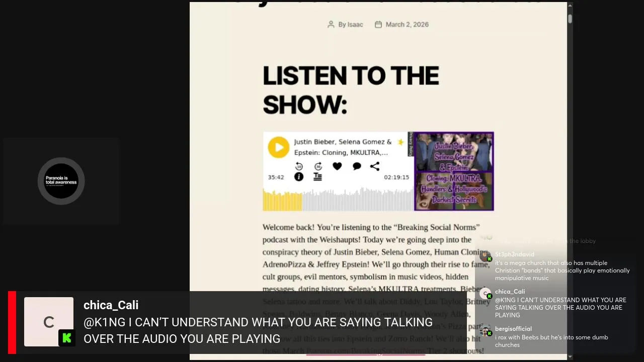The image size is (644, 362).
Task: Click the scroll-down arrow of page scrollbar
Action: [570, 356]
